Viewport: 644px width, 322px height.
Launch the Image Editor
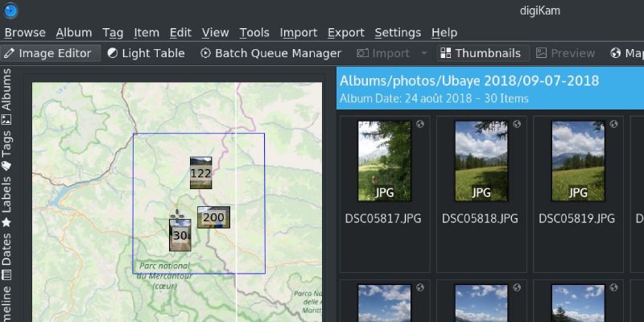coord(51,53)
